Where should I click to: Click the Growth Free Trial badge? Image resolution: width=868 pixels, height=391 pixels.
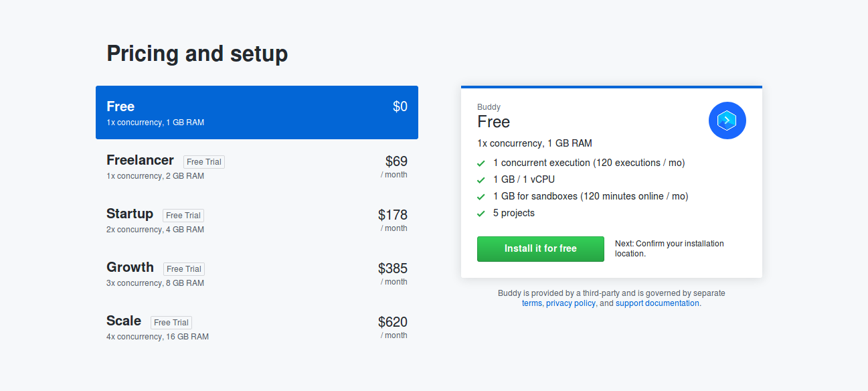184,269
